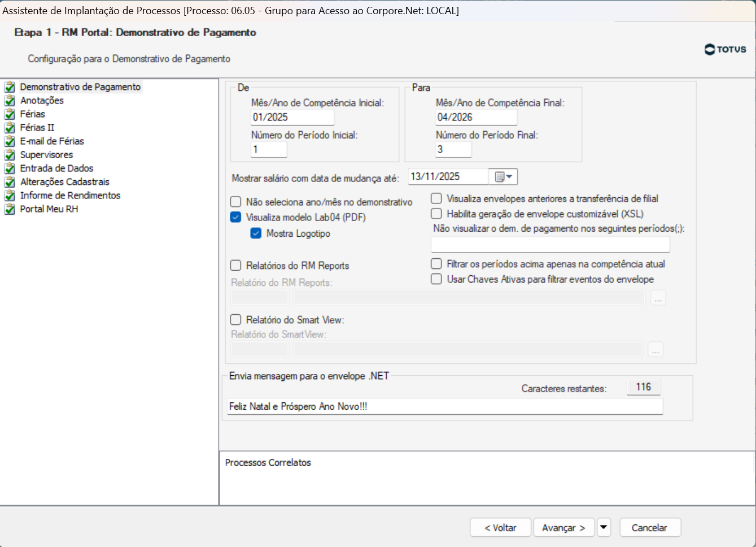Click the icon beside Entrada de Dados

point(10,168)
